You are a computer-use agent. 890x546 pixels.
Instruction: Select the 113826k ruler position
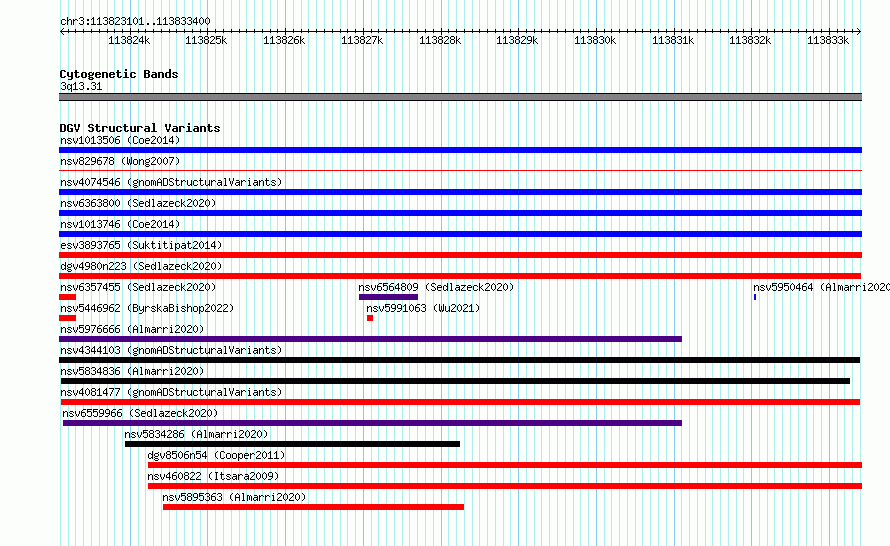tap(284, 40)
